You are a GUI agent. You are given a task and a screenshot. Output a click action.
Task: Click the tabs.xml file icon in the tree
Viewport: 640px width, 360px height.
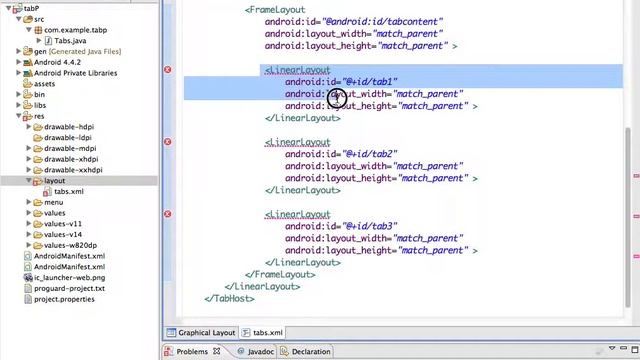click(x=47, y=191)
